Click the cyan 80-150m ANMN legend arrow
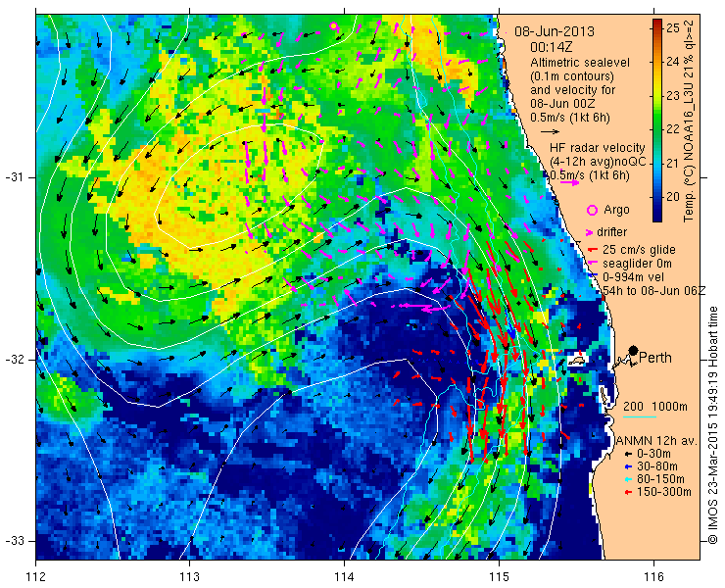The width and height of the screenshot is (725, 588). point(628,480)
